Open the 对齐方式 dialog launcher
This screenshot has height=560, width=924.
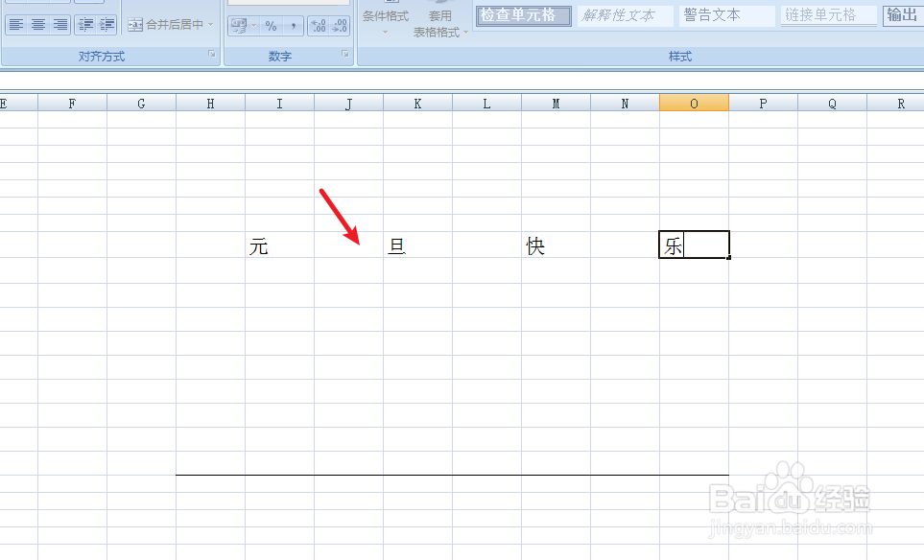(213, 53)
